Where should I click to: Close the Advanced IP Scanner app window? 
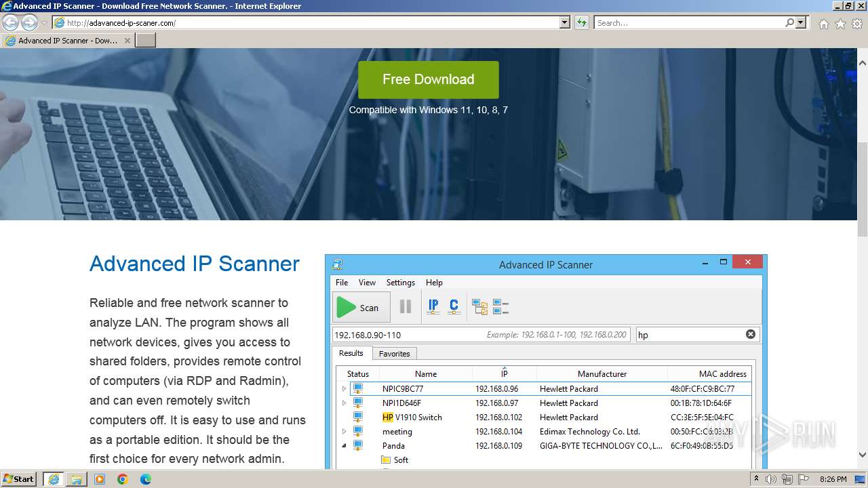coord(748,262)
